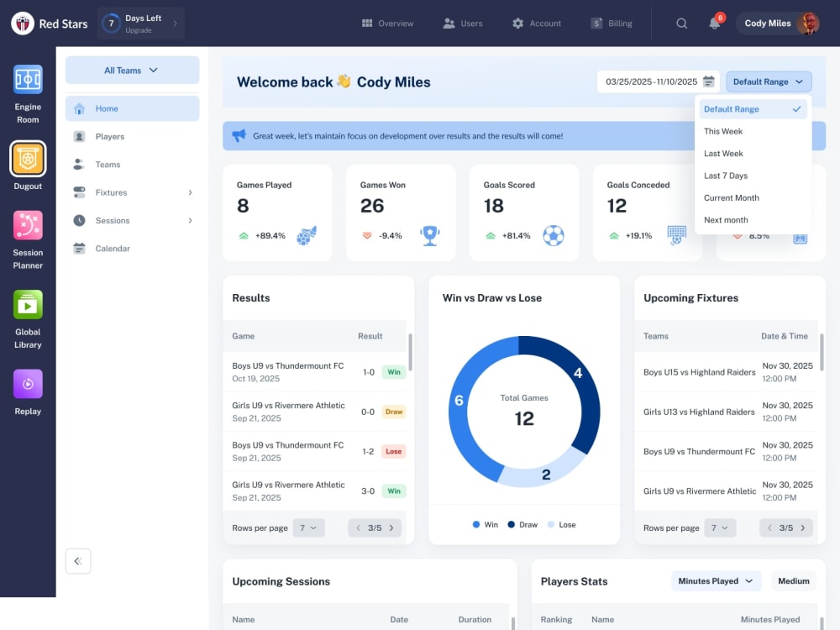Click the Players sidebar icon

pyautogui.click(x=79, y=137)
